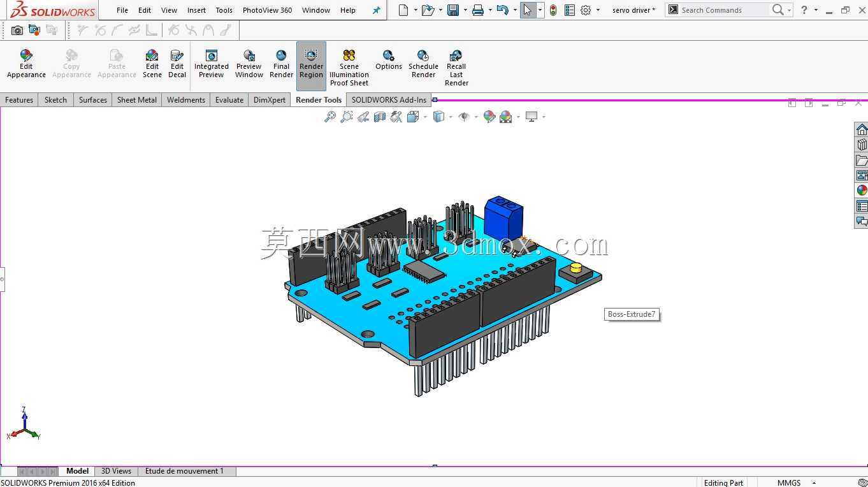The height and width of the screenshot is (487, 868).
Task: Click the Save icon
Action: (453, 10)
